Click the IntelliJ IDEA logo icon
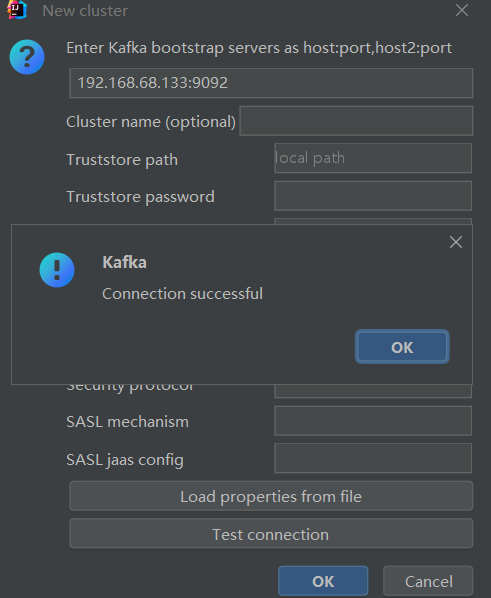This screenshot has height=598, width=491. (x=17, y=10)
